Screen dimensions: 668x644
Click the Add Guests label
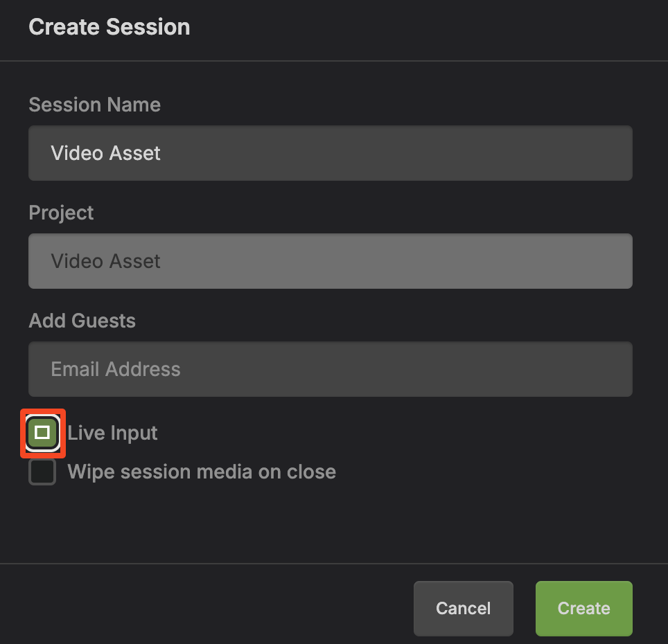82,321
